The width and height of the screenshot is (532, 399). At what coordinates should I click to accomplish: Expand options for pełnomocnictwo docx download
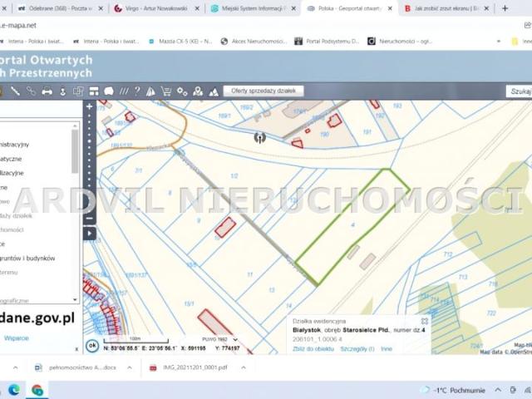pyautogui.click(x=130, y=367)
